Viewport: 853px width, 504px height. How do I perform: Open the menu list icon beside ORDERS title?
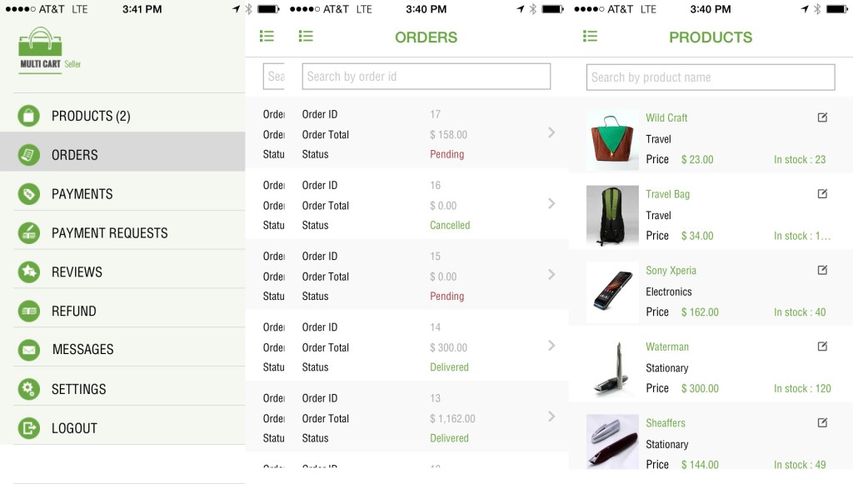pyautogui.click(x=306, y=37)
